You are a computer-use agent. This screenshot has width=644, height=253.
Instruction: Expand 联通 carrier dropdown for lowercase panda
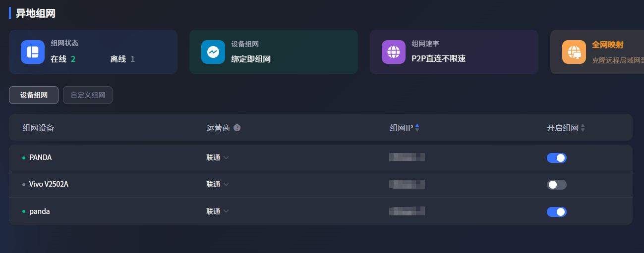point(218,211)
